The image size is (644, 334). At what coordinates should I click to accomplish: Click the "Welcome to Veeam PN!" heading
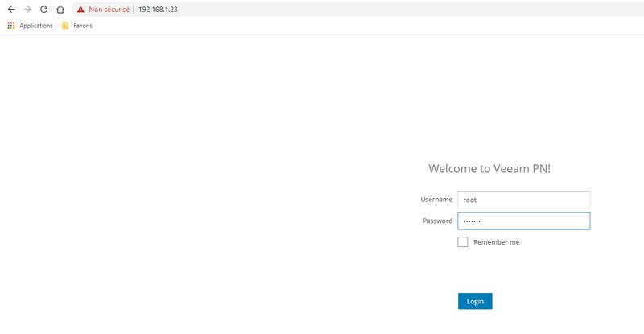pyautogui.click(x=489, y=168)
